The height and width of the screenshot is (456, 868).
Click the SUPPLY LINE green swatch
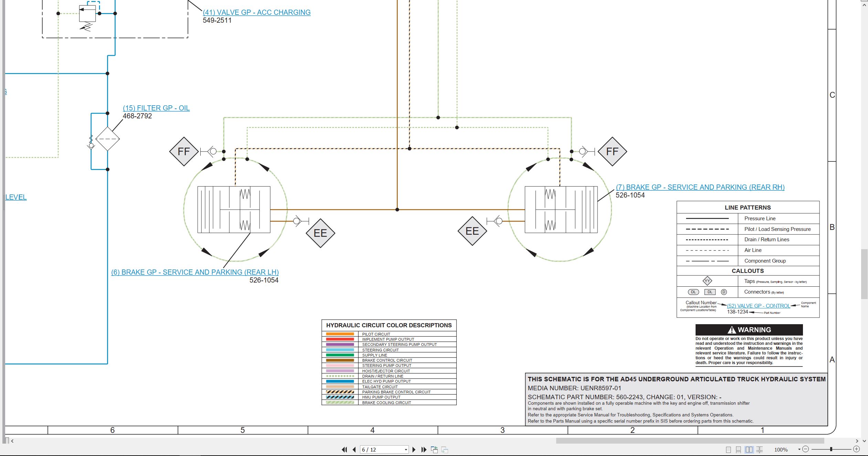(340, 355)
